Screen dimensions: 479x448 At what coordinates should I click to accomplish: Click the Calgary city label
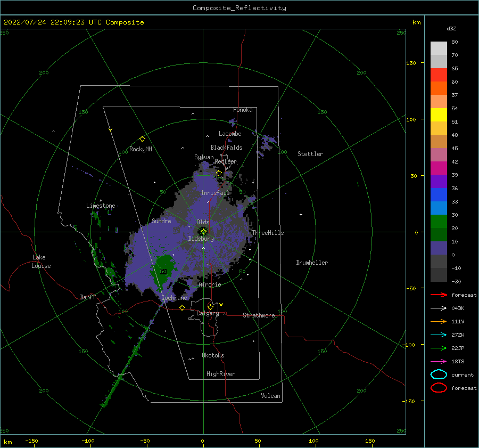click(x=208, y=313)
